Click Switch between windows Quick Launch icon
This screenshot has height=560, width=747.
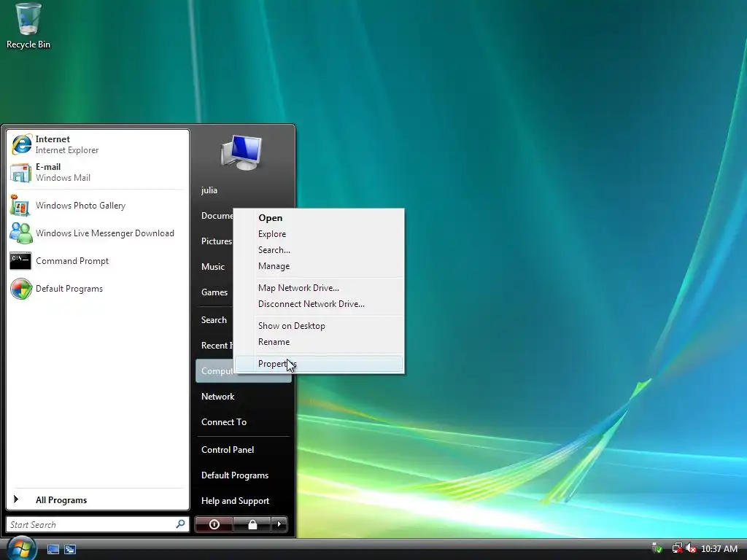coord(70,549)
